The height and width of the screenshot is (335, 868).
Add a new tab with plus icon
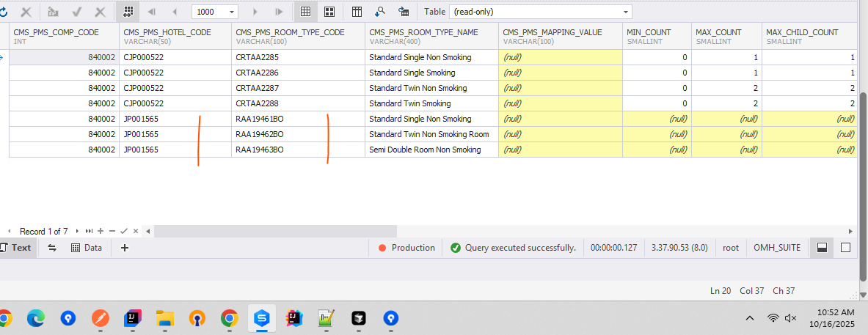pyautogui.click(x=125, y=248)
